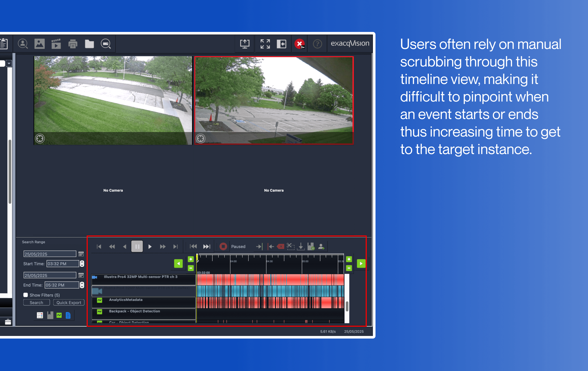Viewport: 588px width, 371px height.
Task: Click the mark-in start point arrow icon
Action: tap(259, 246)
